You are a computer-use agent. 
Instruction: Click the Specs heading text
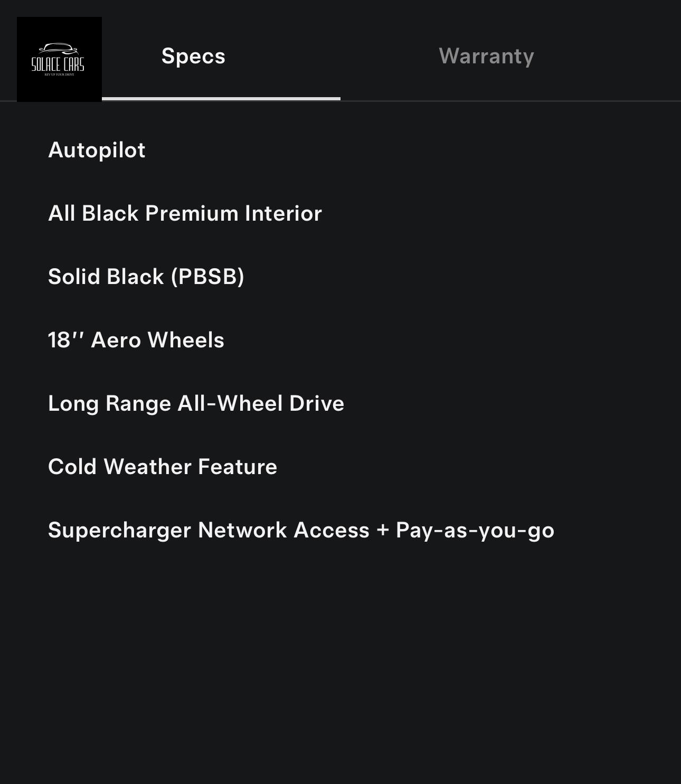pyautogui.click(x=193, y=55)
